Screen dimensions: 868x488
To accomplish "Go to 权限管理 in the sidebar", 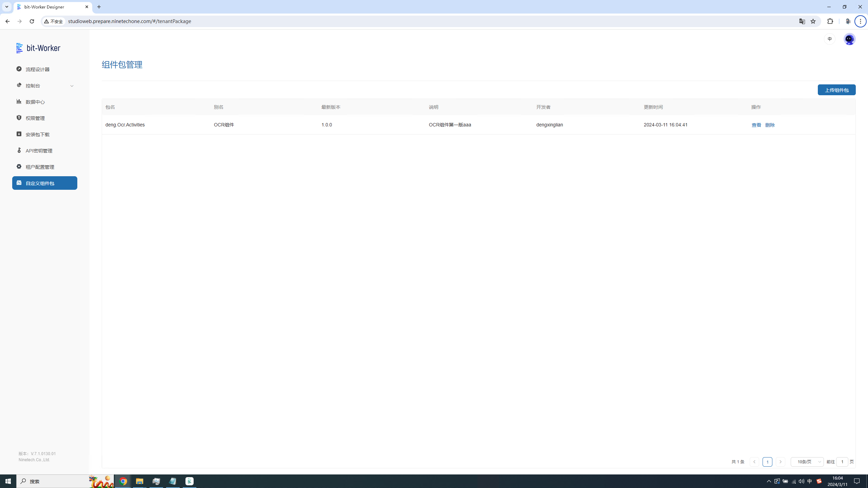I will click(x=35, y=118).
